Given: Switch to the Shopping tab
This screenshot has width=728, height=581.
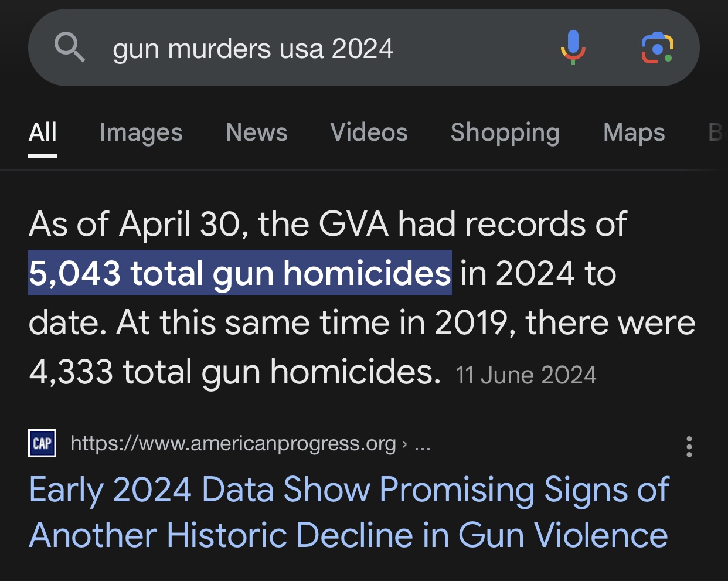Looking at the screenshot, I should [x=505, y=132].
